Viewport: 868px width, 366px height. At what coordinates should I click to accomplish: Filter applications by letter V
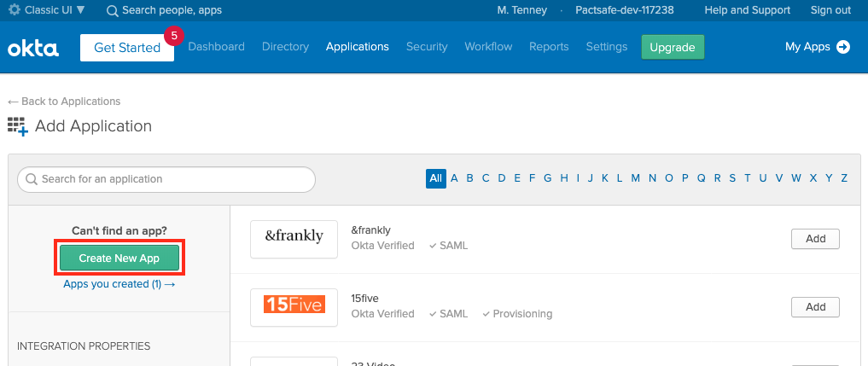point(779,178)
